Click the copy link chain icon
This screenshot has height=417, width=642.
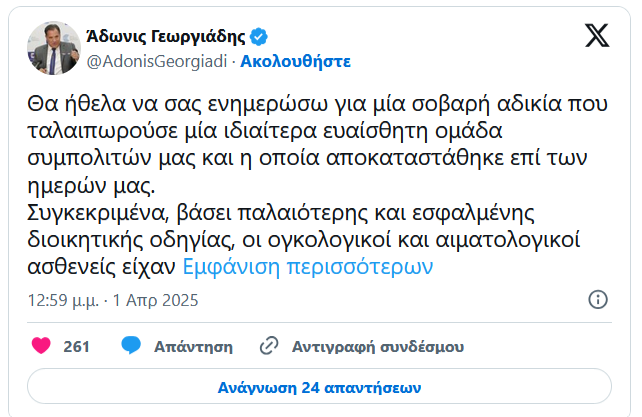point(268,346)
